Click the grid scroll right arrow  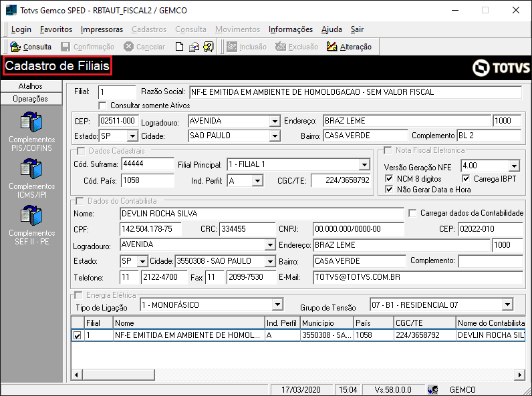[x=520, y=375]
